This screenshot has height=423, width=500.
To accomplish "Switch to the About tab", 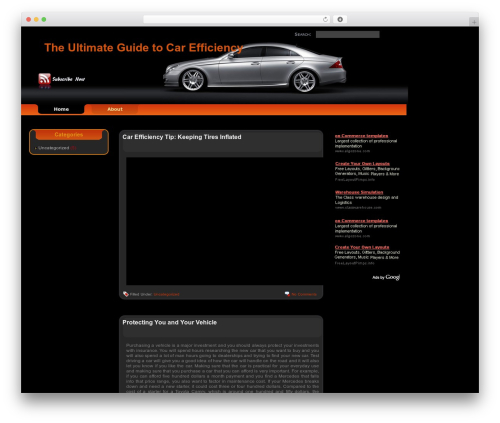I will coord(115,109).
